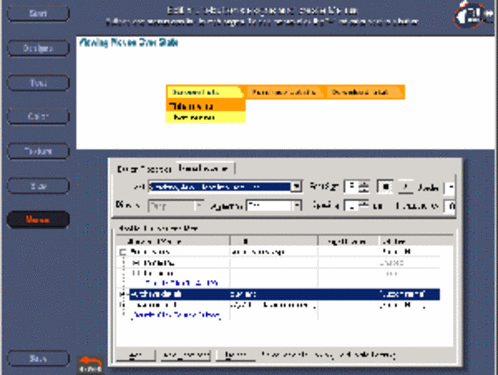This screenshot has width=498, height=375.
Task: Click the Size sidebar button
Action: (x=38, y=185)
